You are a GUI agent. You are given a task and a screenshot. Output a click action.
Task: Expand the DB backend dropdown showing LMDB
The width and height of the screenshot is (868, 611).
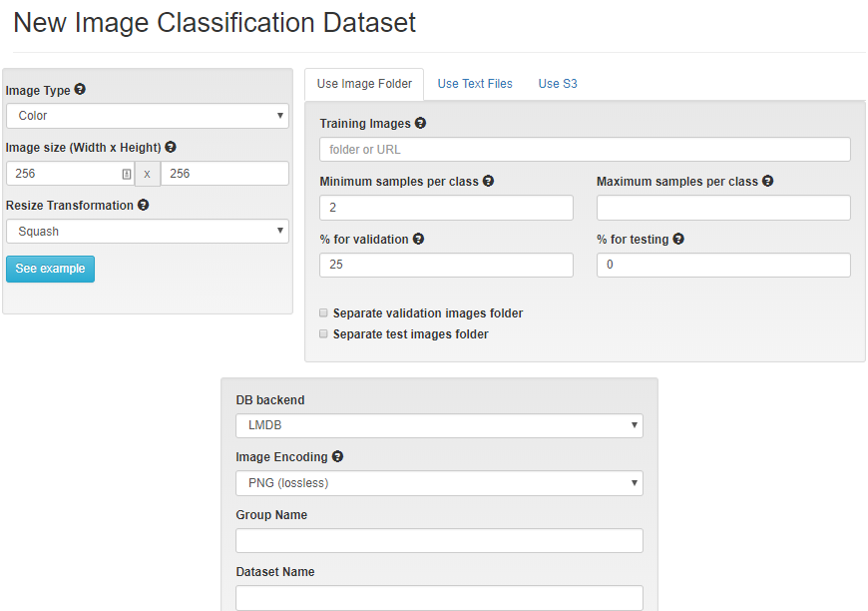pyautogui.click(x=439, y=425)
